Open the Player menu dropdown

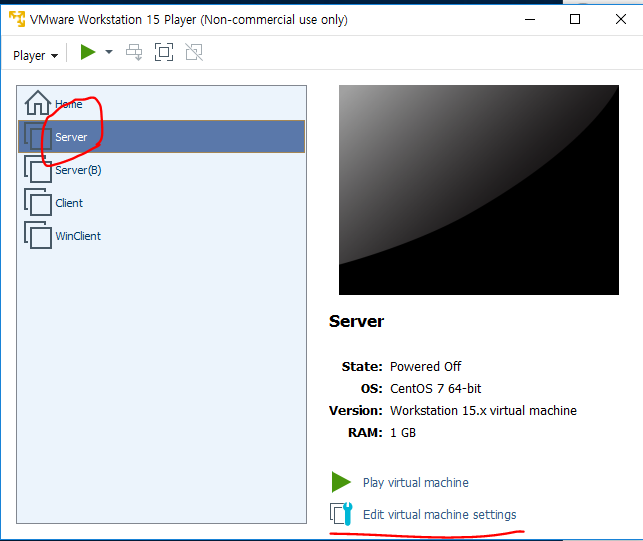[x=35, y=55]
